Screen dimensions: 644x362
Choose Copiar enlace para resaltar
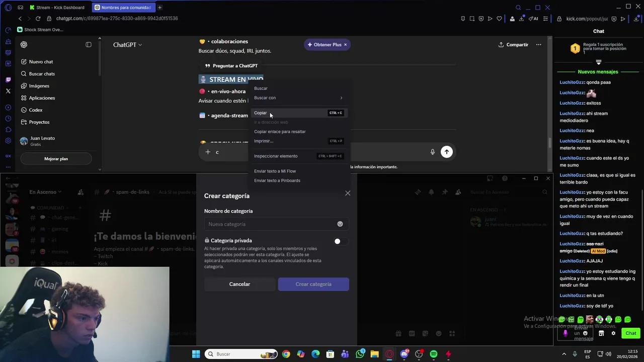point(299,132)
